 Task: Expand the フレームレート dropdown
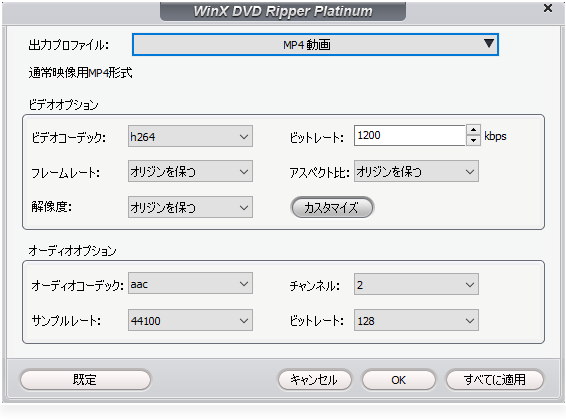point(190,171)
